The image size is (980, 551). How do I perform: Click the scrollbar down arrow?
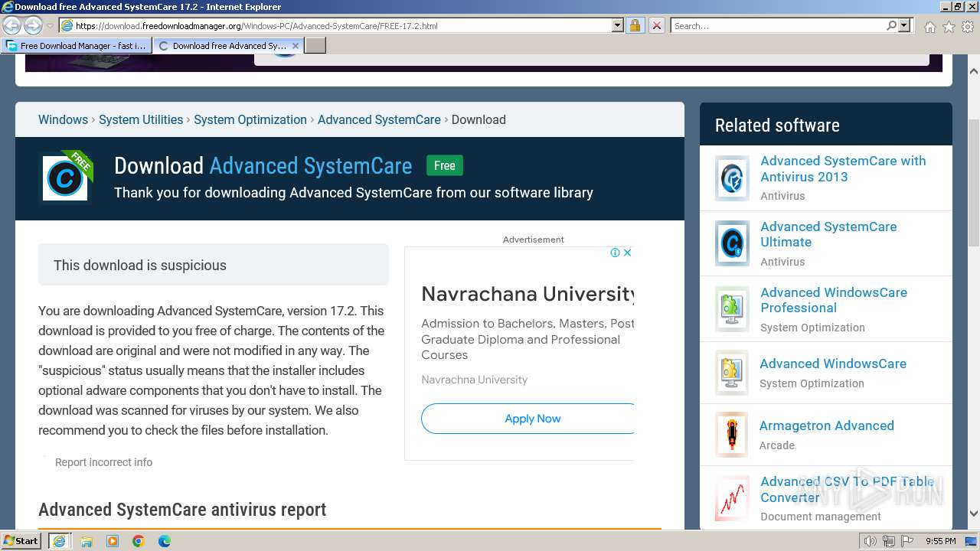tap(973, 514)
